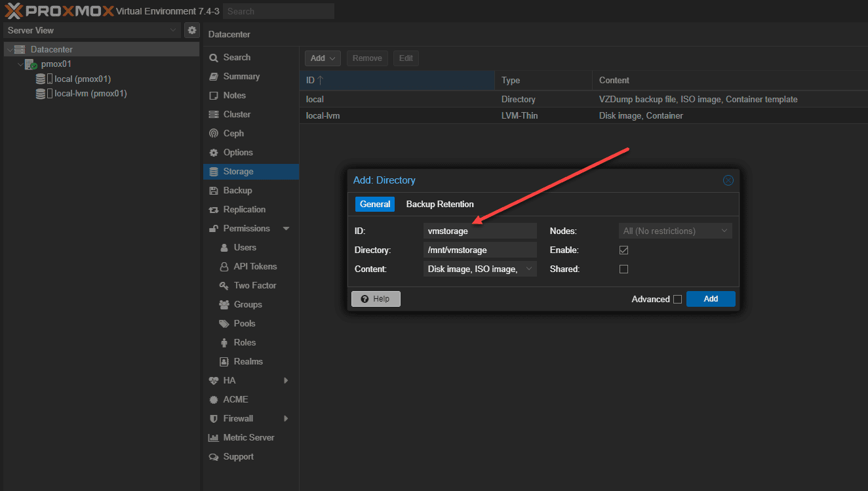868x491 pixels.
Task: Click the Metric Server chart icon
Action: (214, 438)
